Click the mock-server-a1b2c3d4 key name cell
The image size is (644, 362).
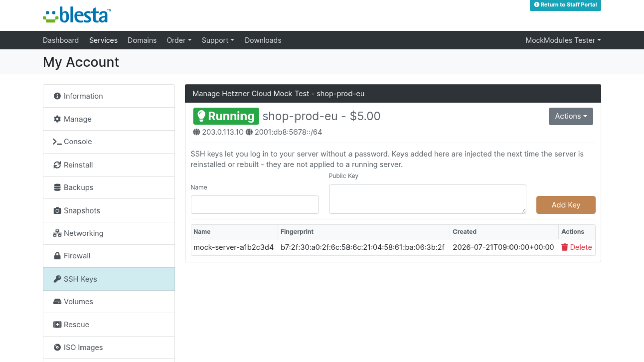233,247
